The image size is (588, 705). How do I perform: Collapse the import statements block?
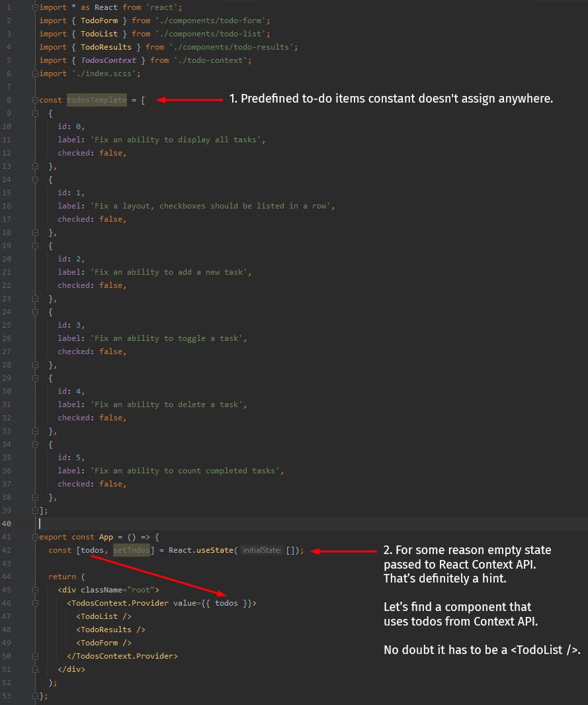tap(36, 7)
